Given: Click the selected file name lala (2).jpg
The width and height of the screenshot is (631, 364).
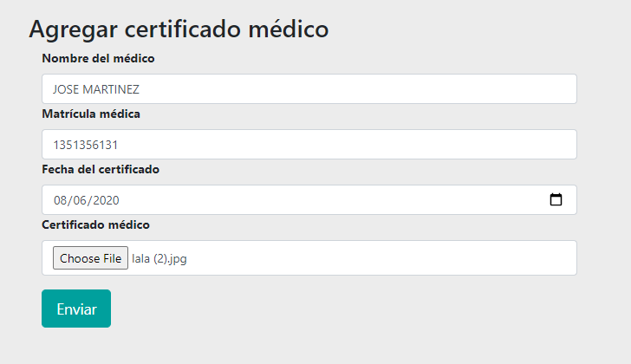Looking at the screenshot, I should point(159,258).
